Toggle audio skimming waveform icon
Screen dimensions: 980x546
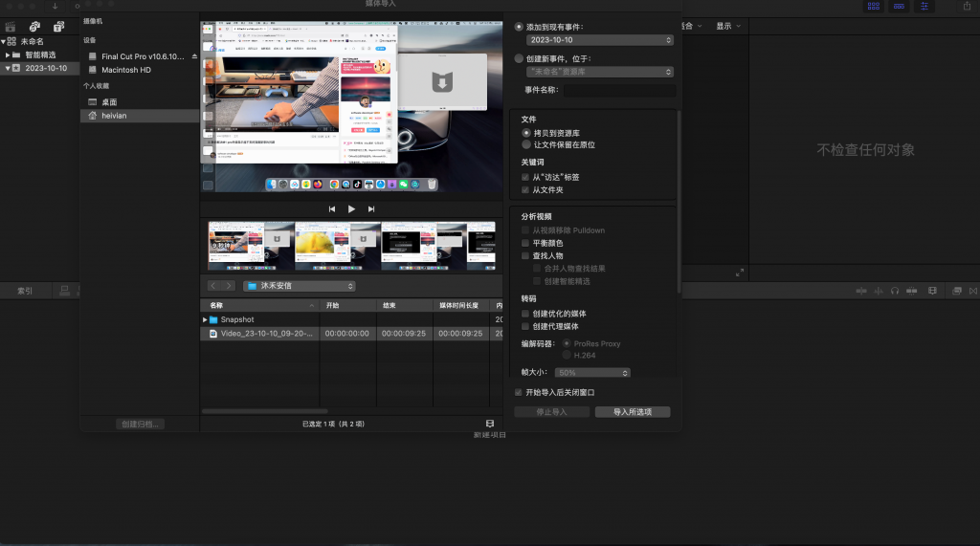pos(879,291)
